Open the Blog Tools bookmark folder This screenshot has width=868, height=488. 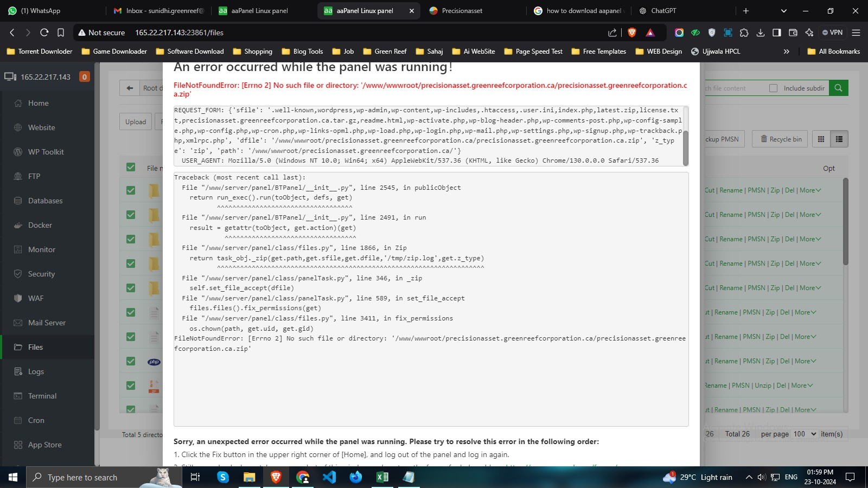(303, 52)
